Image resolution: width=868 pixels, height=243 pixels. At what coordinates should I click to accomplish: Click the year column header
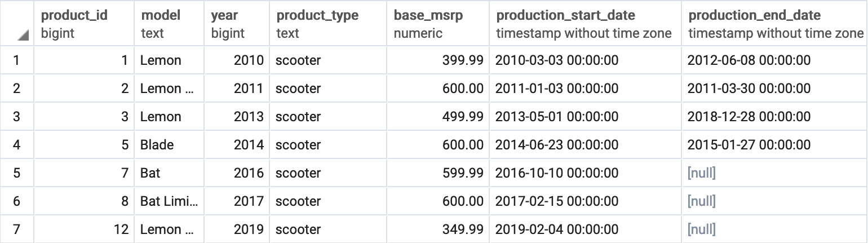coord(237,23)
